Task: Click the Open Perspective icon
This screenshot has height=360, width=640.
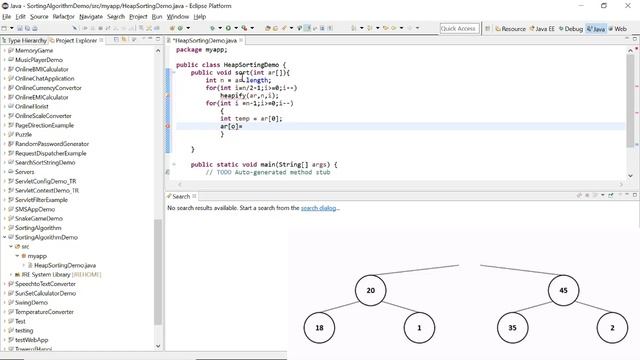Action: click(487, 29)
